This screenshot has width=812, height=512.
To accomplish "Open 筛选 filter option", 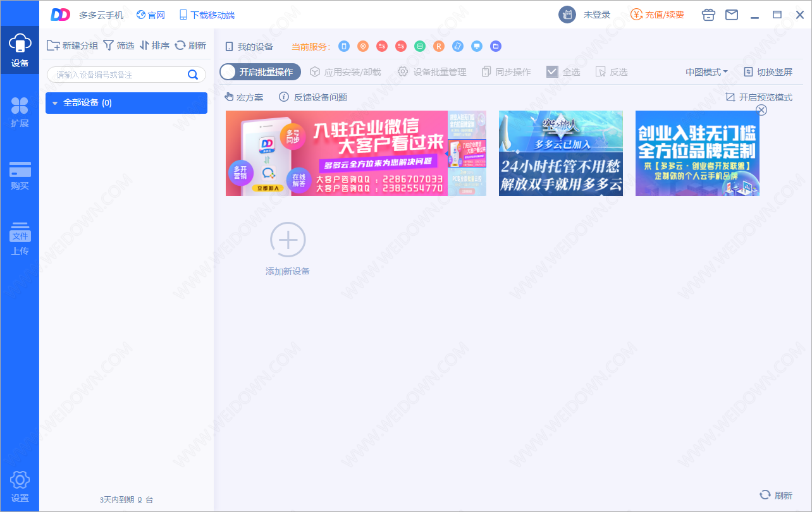I will (119, 46).
